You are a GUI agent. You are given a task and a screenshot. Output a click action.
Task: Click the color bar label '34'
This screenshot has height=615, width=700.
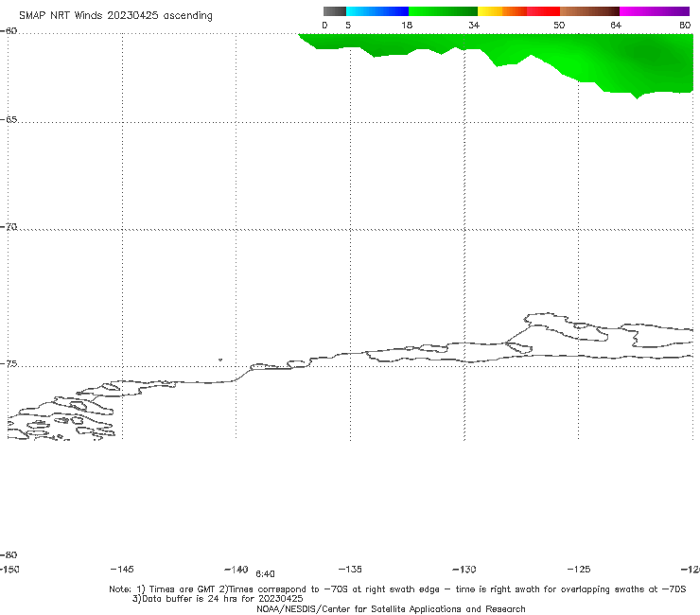(x=474, y=26)
